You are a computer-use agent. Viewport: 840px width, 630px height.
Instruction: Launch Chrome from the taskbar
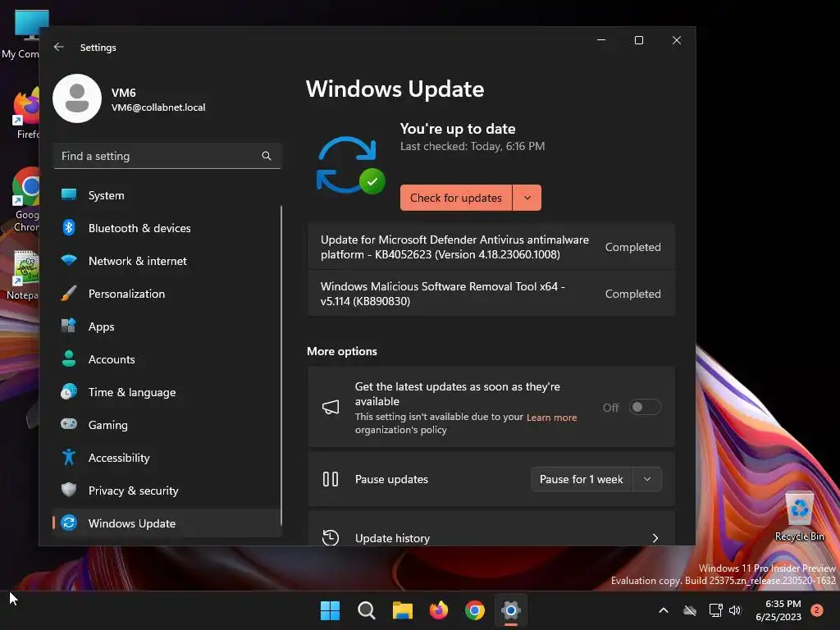[x=475, y=610]
